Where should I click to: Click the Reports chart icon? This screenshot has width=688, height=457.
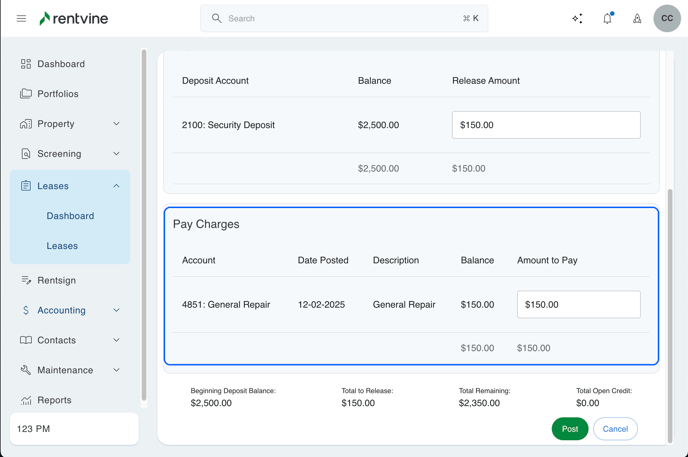[26, 400]
